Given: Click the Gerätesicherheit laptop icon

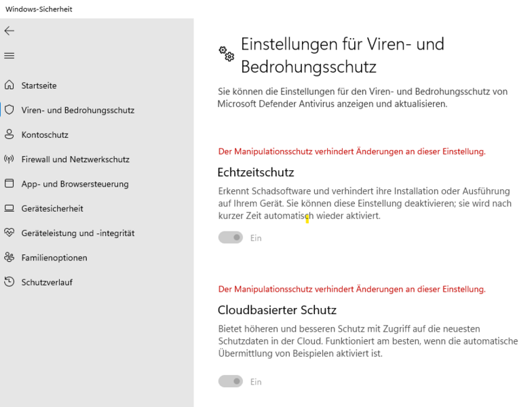Looking at the screenshot, I should (x=9, y=208).
